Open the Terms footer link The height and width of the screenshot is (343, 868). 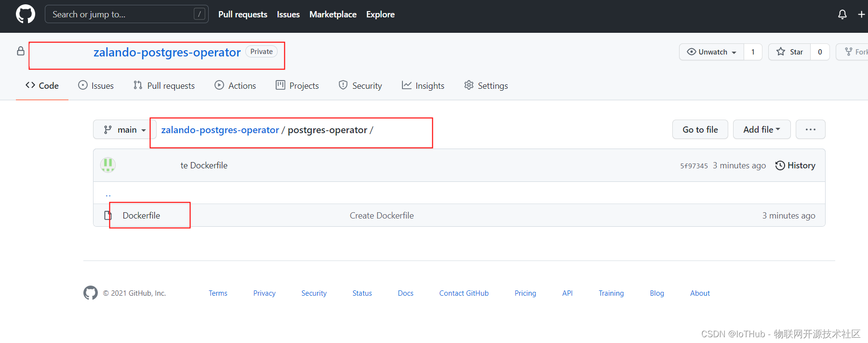218,293
